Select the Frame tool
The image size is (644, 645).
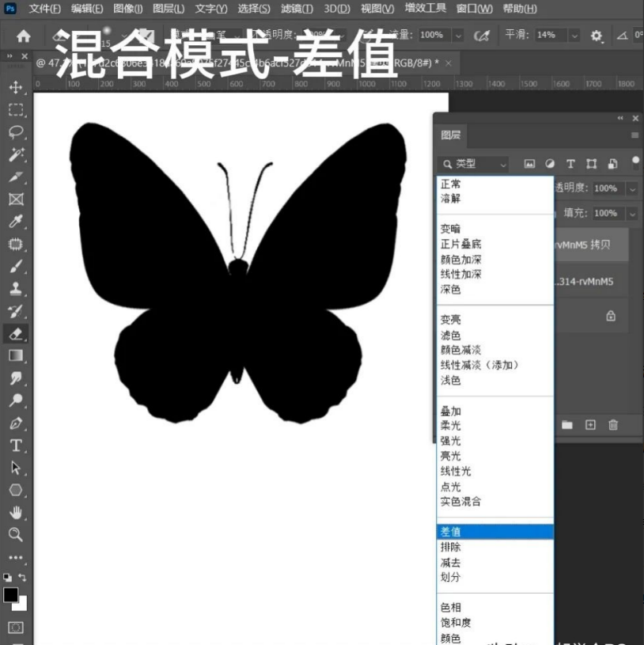click(x=16, y=199)
